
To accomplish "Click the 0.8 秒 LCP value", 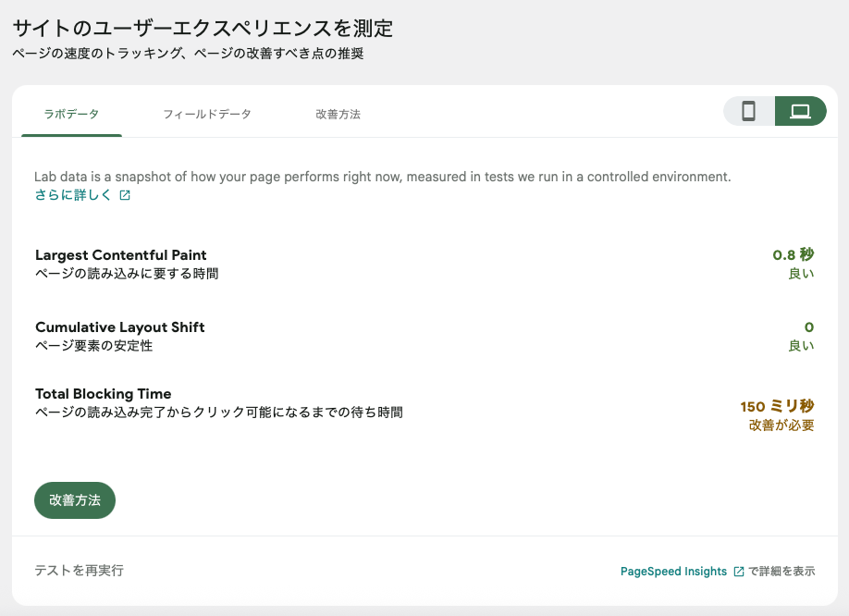I will [x=793, y=255].
